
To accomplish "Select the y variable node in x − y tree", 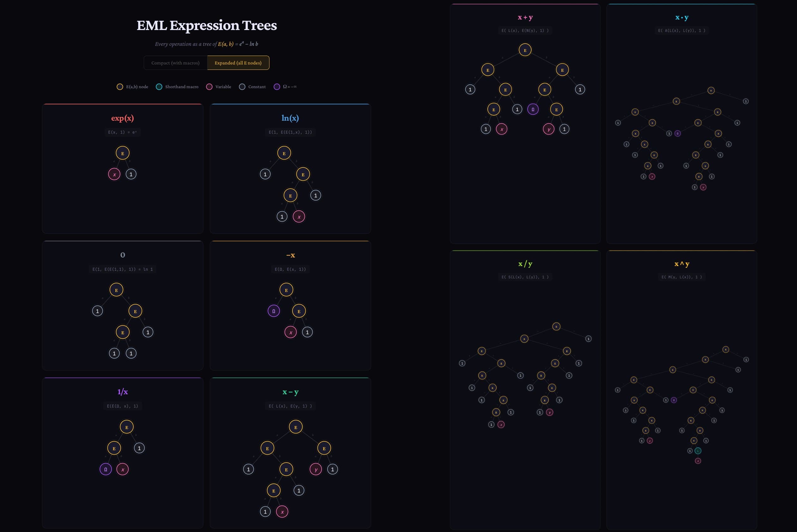I will pos(316,469).
